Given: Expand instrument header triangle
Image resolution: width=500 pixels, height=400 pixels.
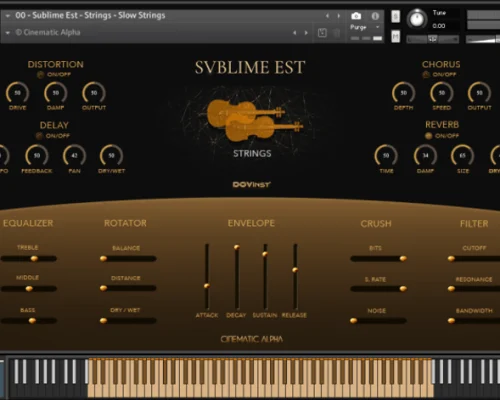Looking at the screenshot, I should (7, 15).
